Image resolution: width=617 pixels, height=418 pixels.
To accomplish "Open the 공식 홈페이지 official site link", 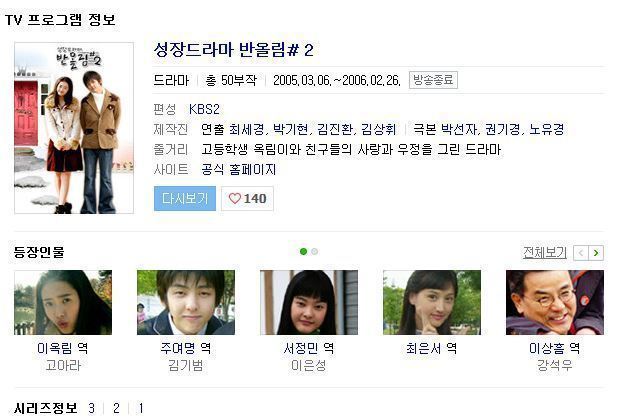I will tap(238, 170).
